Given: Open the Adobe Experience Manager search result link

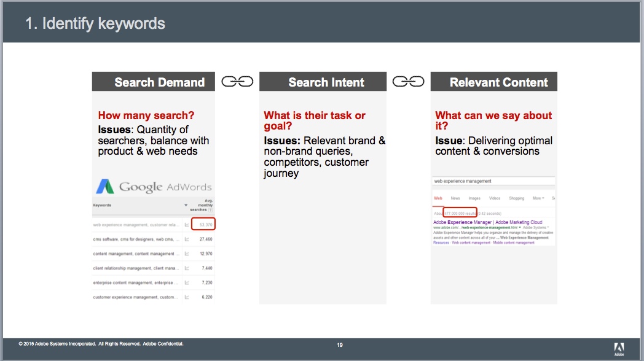Looking at the screenshot, I should [487, 222].
